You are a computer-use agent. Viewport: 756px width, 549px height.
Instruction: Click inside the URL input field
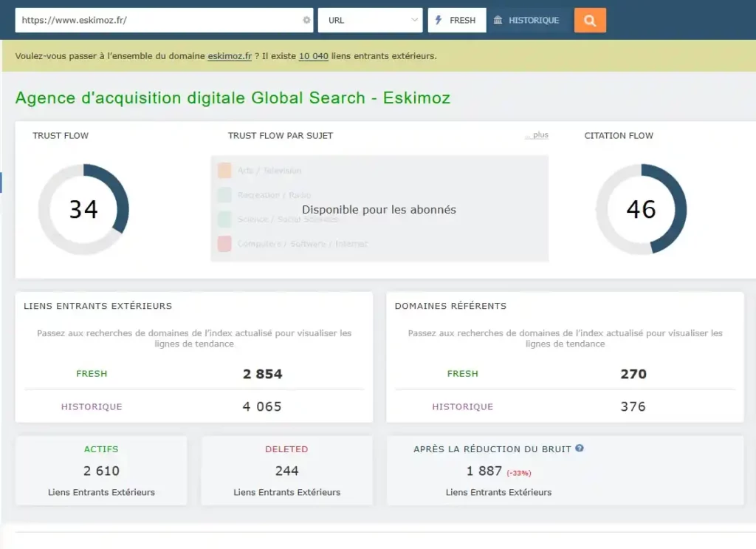coord(148,20)
